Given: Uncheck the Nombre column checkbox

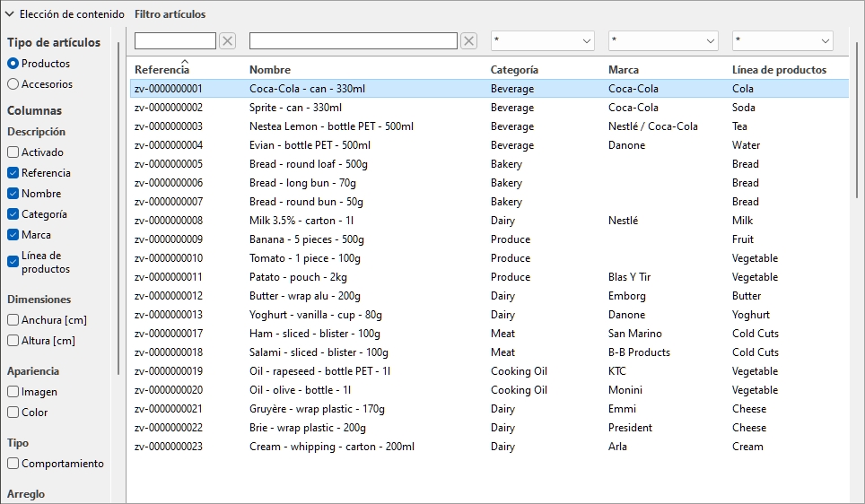Looking at the screenshot, I should click(x=13, y=194).
